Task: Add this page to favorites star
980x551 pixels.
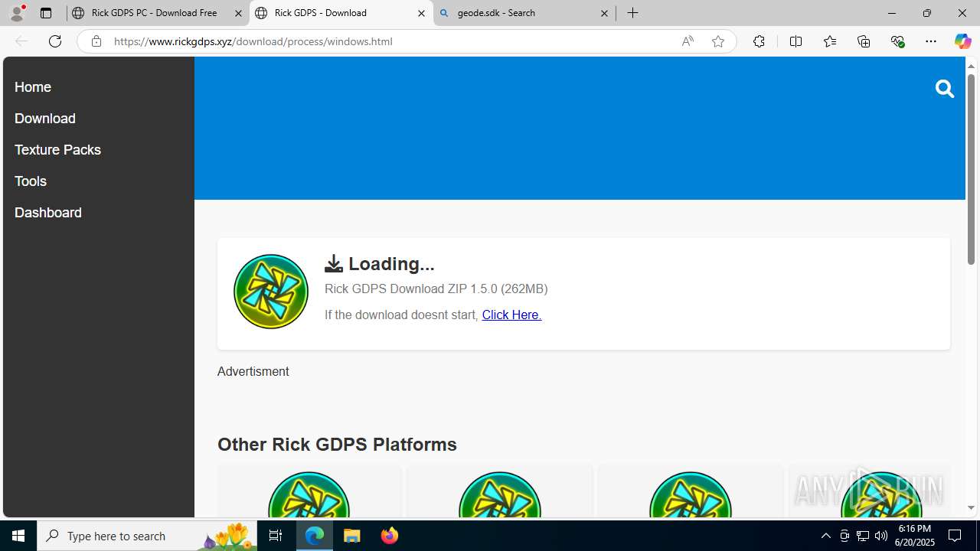Action: (x=717, y=41)
